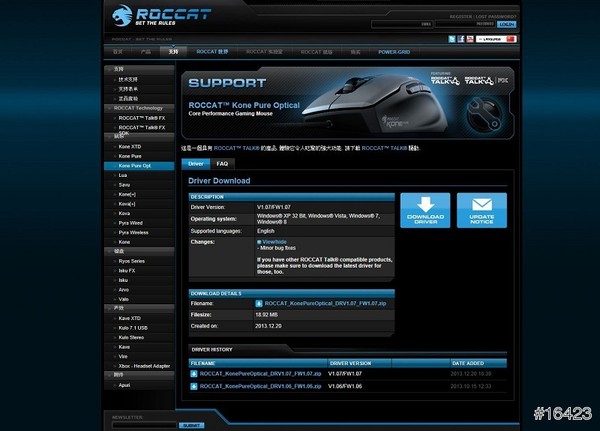Click download icon beside DRV1.07 in Driver History
This screenshot has height=431, width=600.
tap(194, 373)
